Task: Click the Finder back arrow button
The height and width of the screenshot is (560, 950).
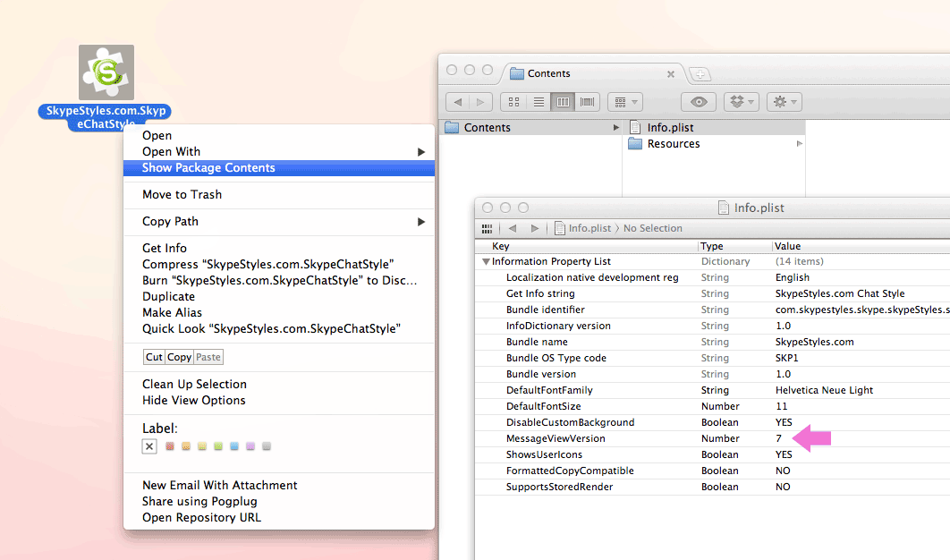Action: pos(457,102)
